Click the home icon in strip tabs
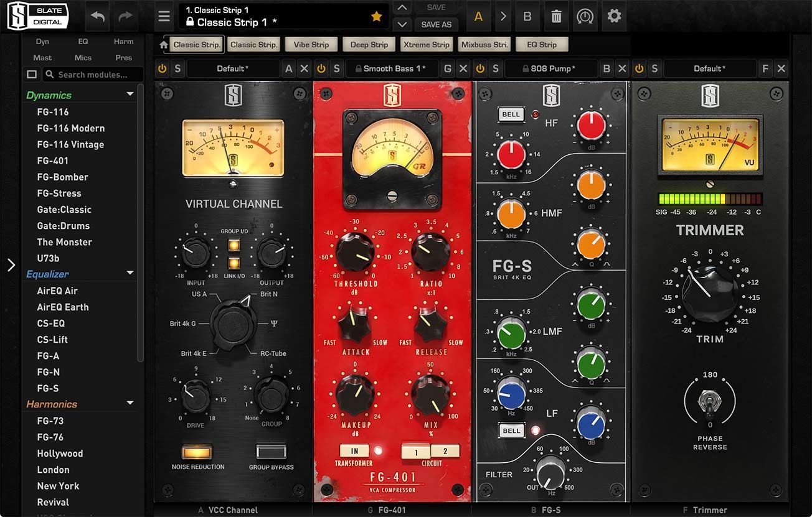 click(x=164, y=45)
